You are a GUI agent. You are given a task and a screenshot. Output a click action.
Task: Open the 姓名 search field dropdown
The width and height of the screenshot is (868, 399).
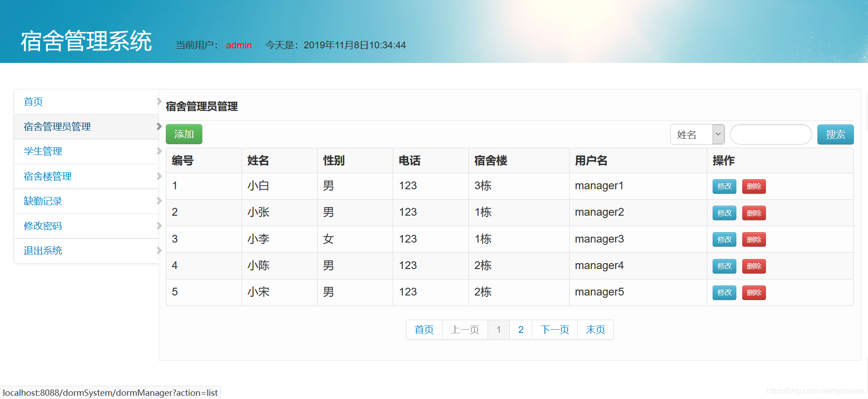tap(697, 135)
